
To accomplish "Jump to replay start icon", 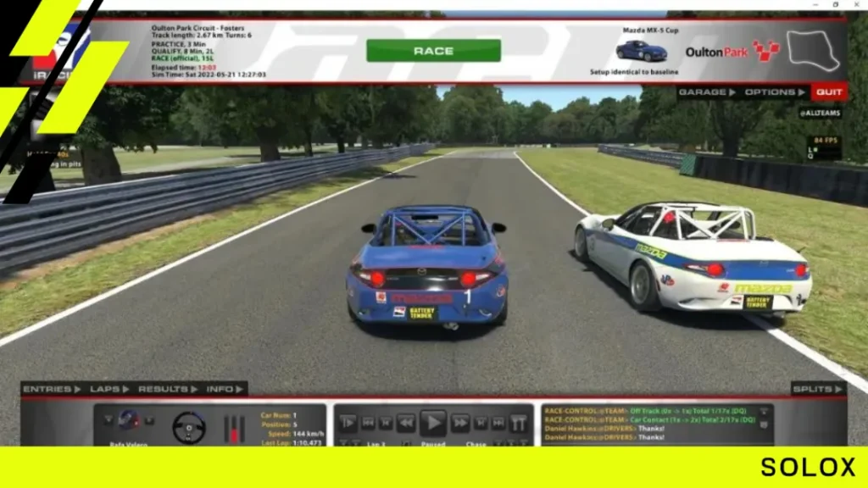I will [368, 424].
